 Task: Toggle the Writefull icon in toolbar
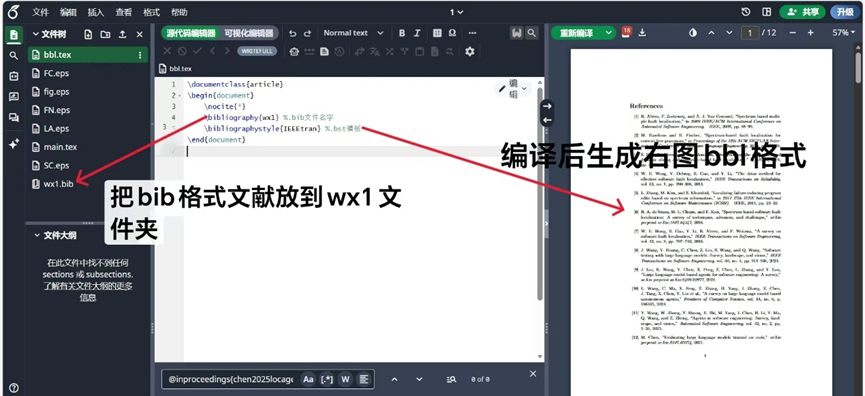[516, 33]
